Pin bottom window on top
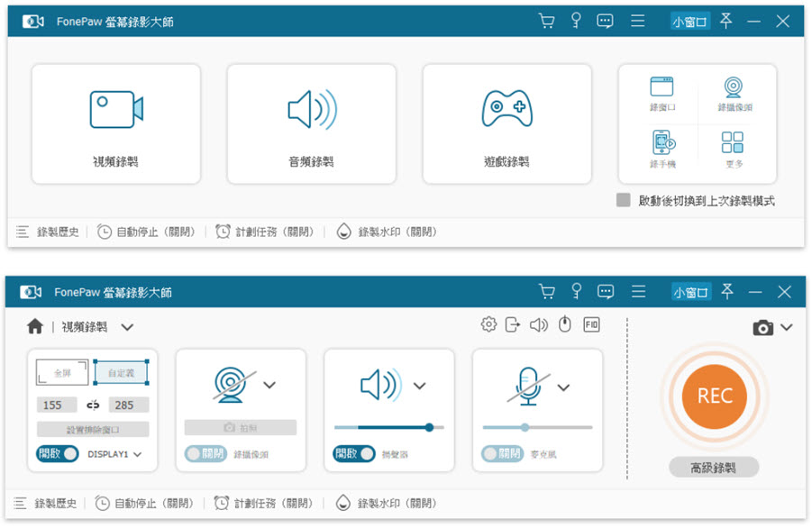 [x=727, y=291]
